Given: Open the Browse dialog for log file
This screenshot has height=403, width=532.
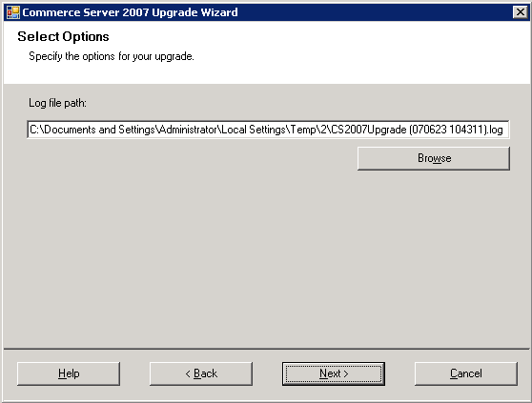Looking at the screenshot, I should 434,158.
